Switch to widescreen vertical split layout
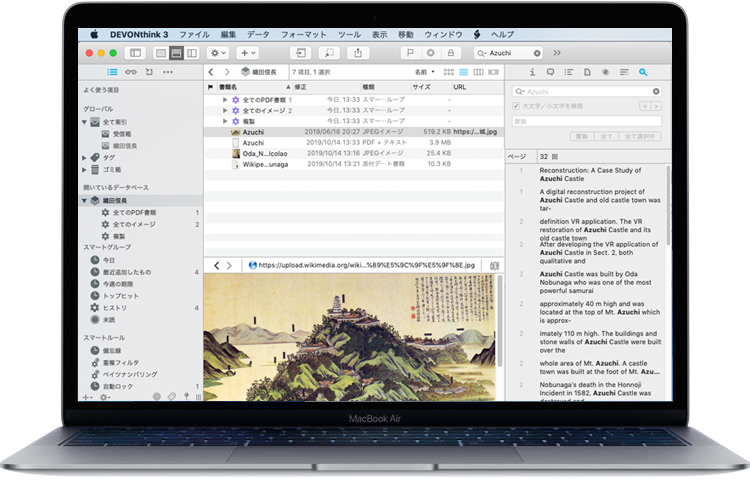750x485 pixels. tap(192, 53)
